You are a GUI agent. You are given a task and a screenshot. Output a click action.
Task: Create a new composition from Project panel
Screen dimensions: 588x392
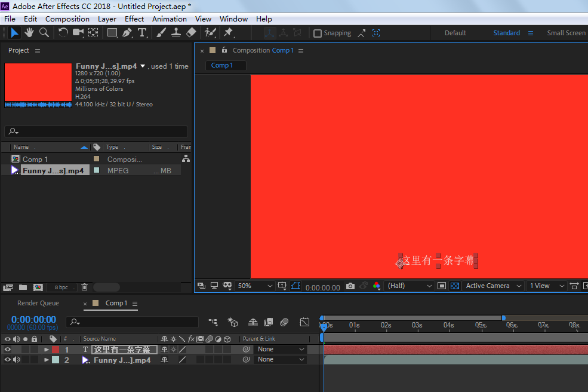[x=38, y=287]
